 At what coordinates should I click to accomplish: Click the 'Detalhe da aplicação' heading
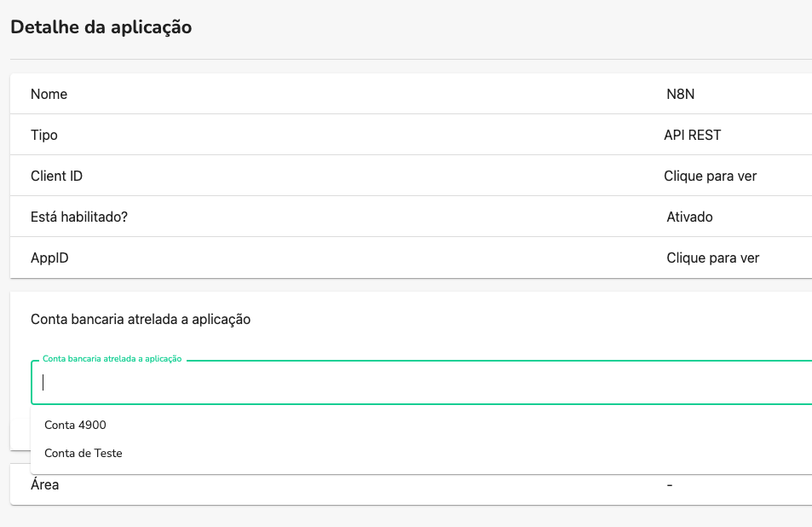[x=101, y=27]
